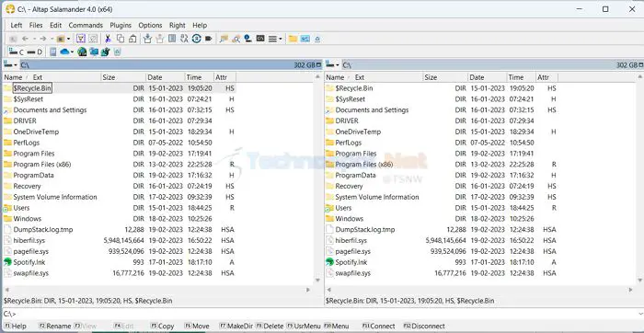Click the hot paths folder icon
644x333 pixels.
tap(60, 39)
